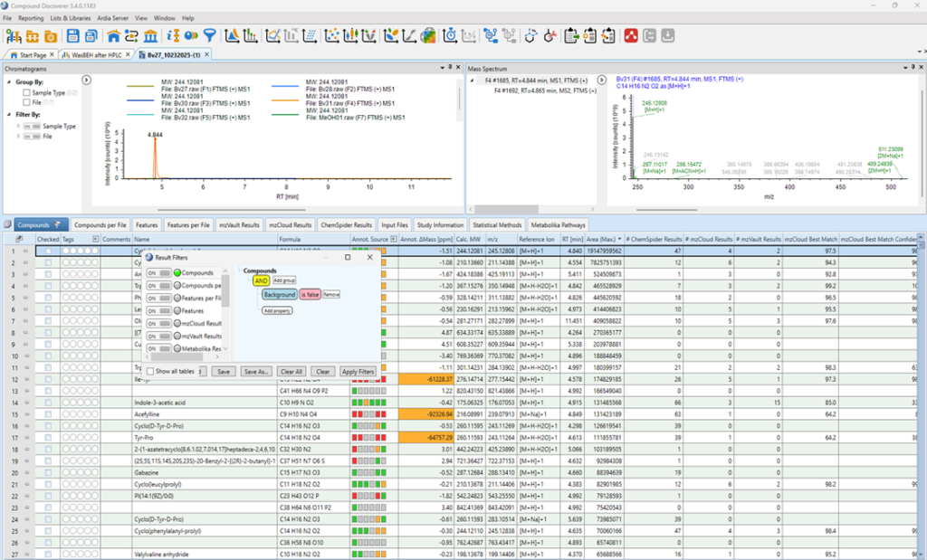
Task: Check the Sample Type group-by checkbox
Action: pos(27,92)
